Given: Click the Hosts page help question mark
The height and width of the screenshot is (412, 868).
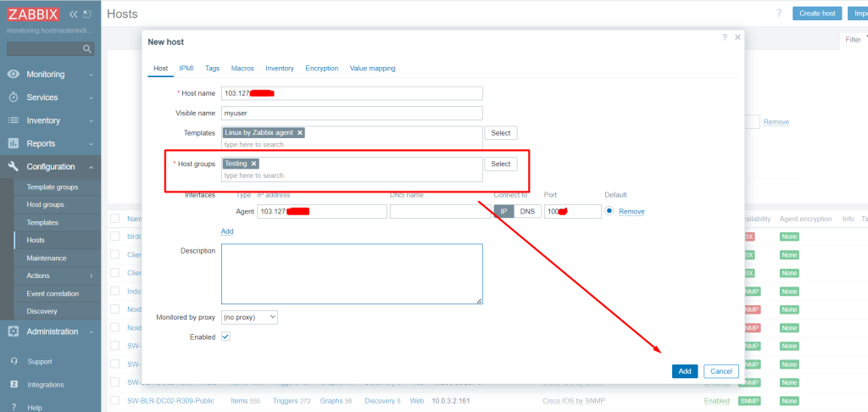Looking at the screenshot, I should pyautogui.click(x=778, y=14).
